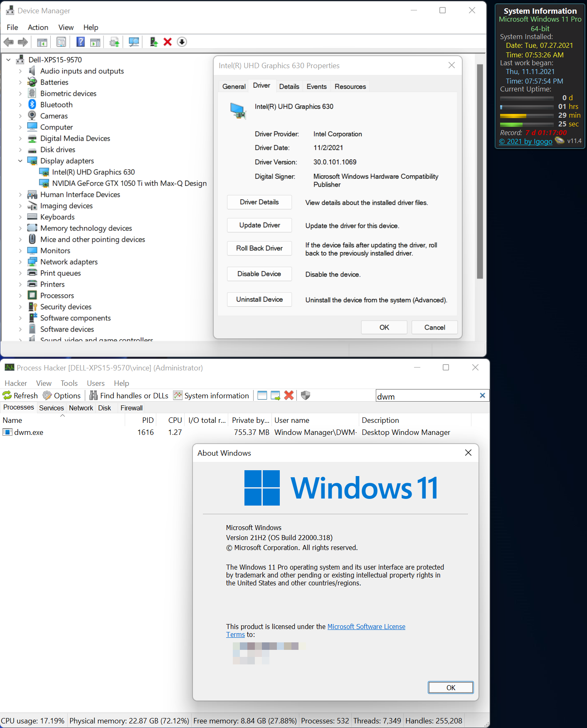Click the Driver Details button
Viewport: 587px width, 728px height.
click(x=259, y=202)
